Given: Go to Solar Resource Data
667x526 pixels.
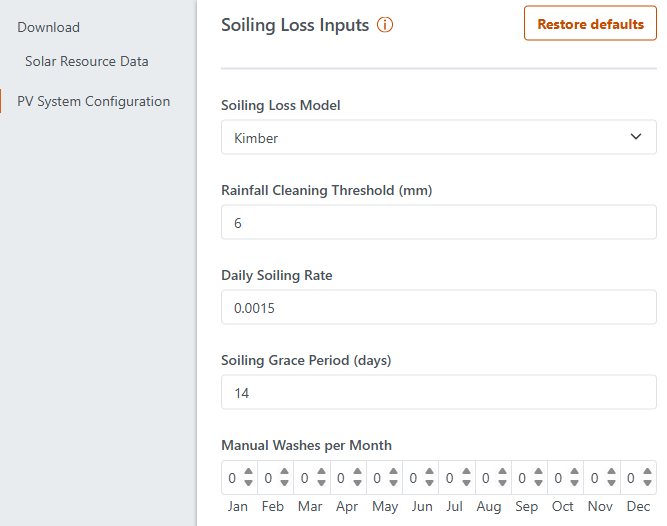Looking at the screenshot, I should pos(86,61).
